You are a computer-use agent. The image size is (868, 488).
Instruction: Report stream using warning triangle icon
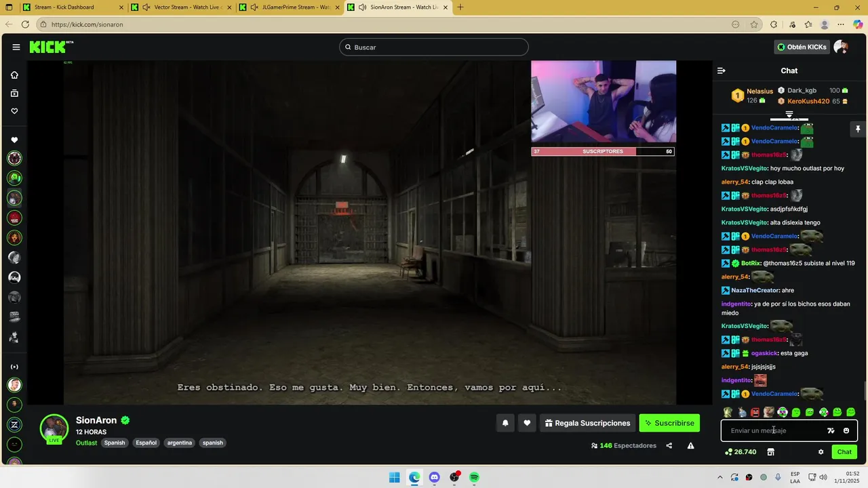(x=690, y=445)
